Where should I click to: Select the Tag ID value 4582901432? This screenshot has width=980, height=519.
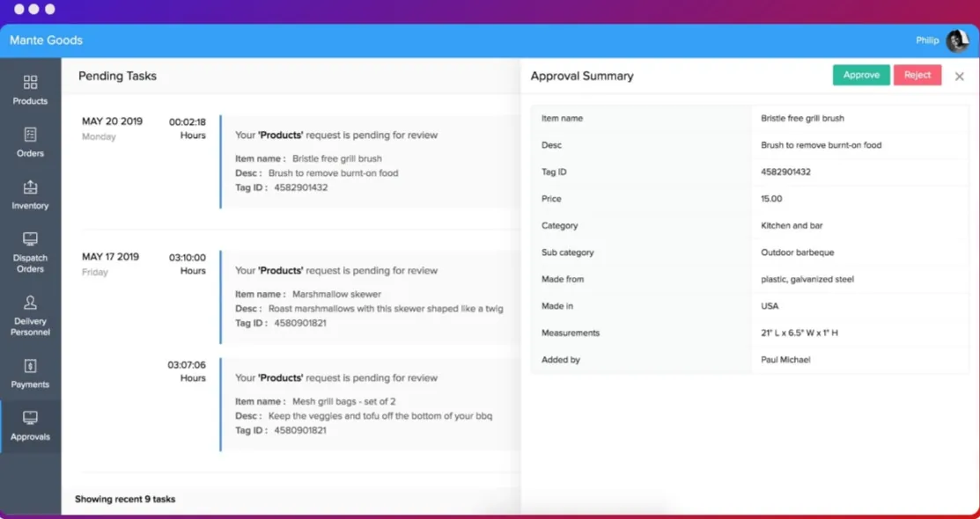(785, 172)
